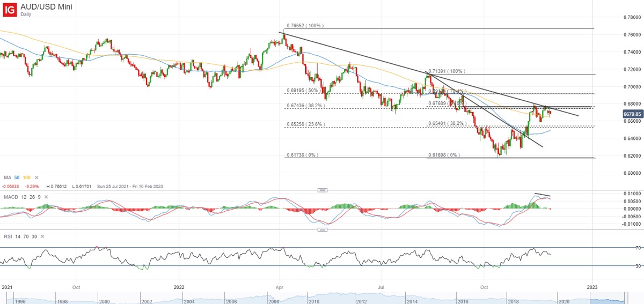Grab the resize handle above the MACD panel
This screenshot has width=644, height=304.
point(322,190)
